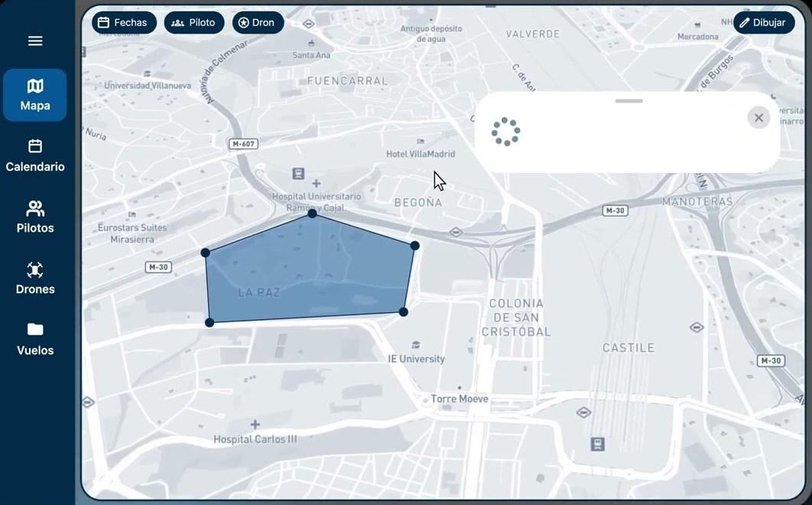Click the M-30 road shield near Manoteras
Viewport: 812px width, 505px height.
615,210
